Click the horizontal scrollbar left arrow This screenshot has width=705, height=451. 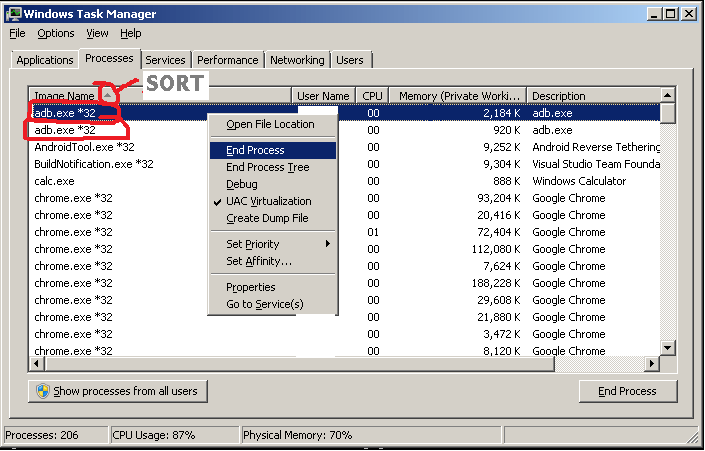[36, 363]
